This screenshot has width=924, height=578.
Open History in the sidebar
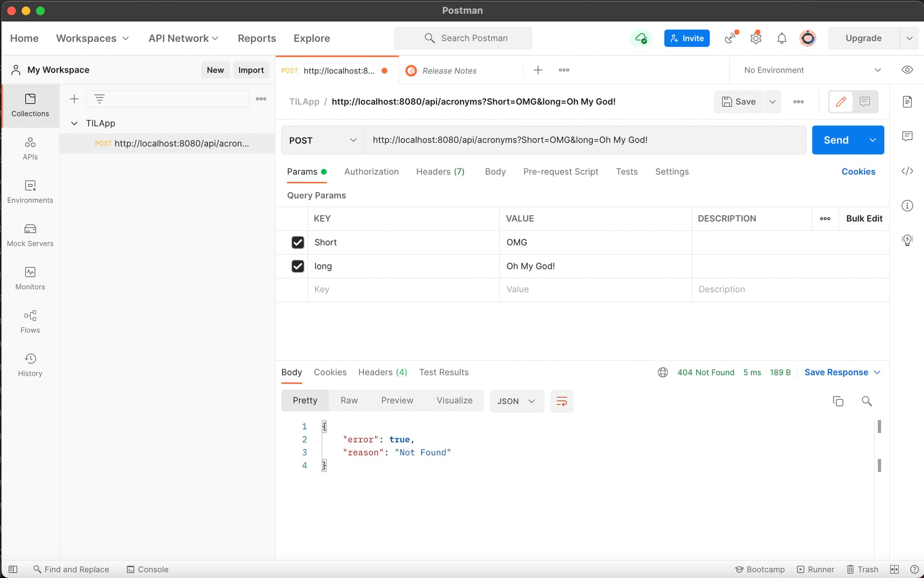tap(30, 365)
